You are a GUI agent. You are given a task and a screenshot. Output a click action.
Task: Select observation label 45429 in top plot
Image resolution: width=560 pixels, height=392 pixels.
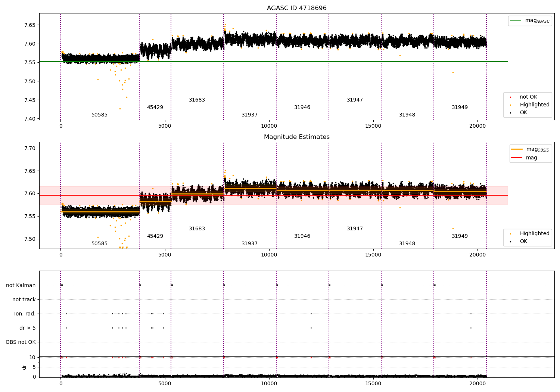[x=155, y=108]
